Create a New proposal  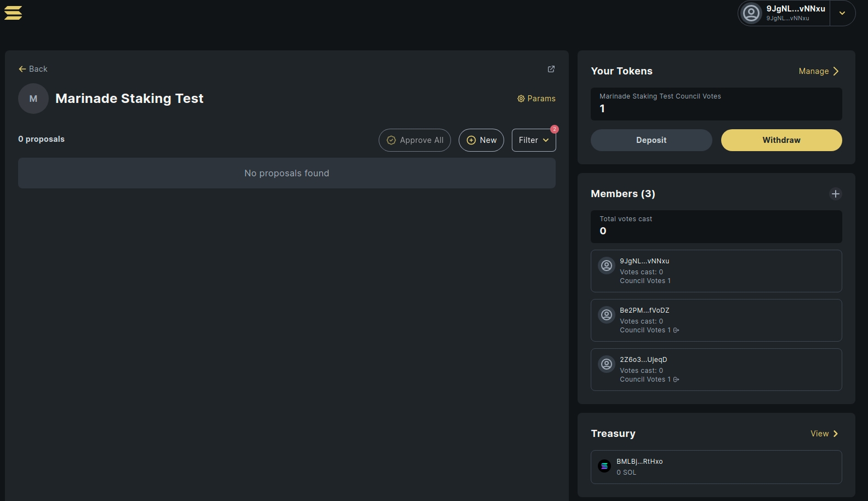click(x=481, y=140)
